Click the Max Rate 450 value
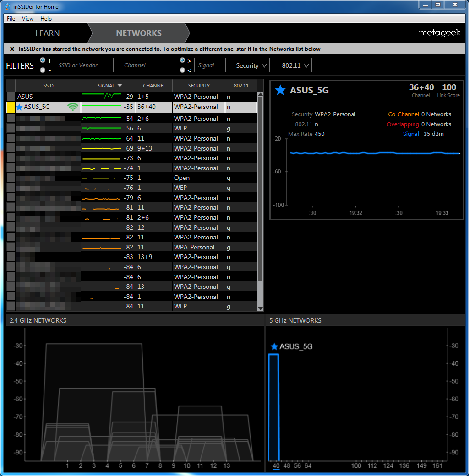Screen dimensions: 469x476 (320, 134)
